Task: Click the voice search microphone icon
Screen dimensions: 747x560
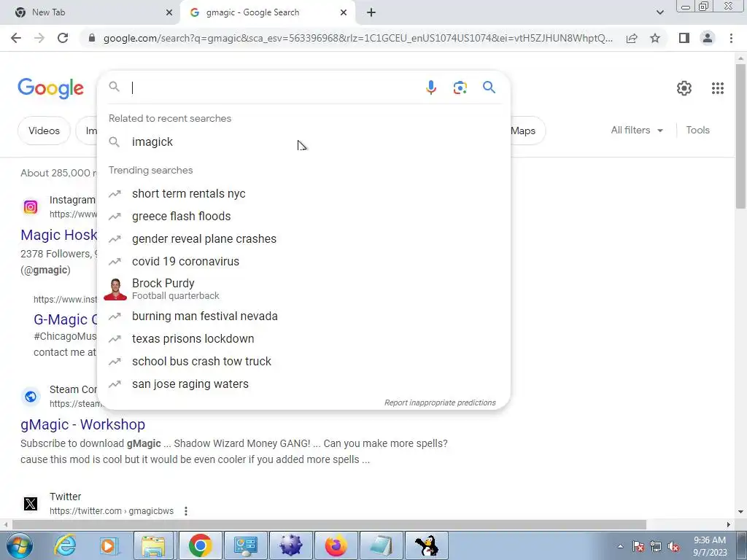Action: (430, 87)
